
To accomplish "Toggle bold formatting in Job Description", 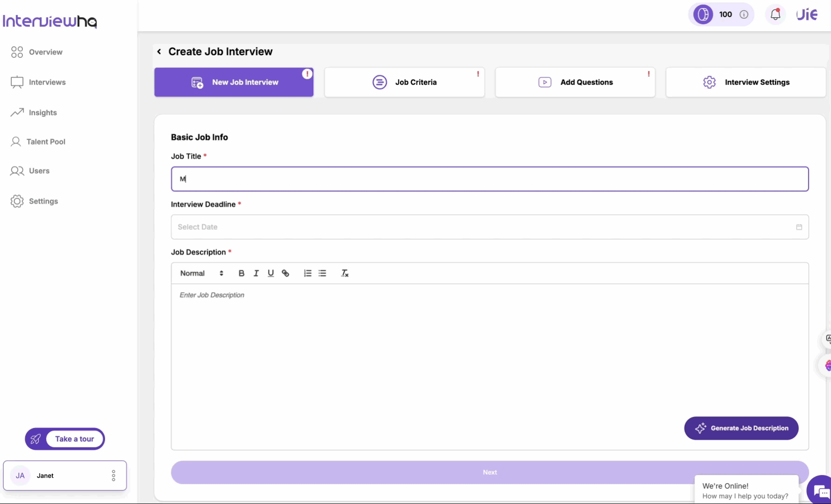I will click(241, 273).
